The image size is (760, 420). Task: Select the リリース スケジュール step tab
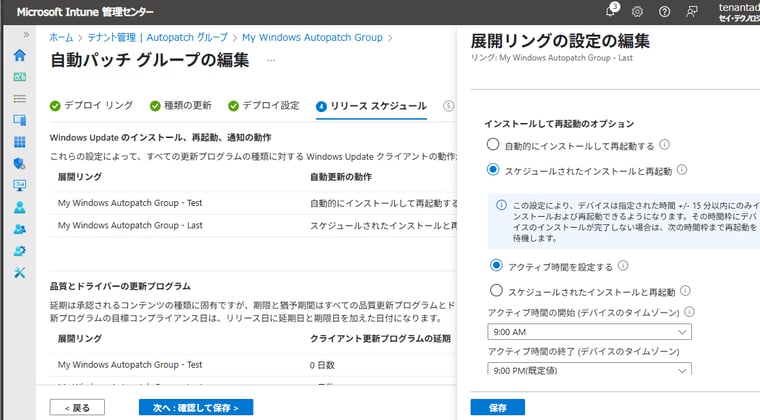pyautogui.click(x=371, y=106)
